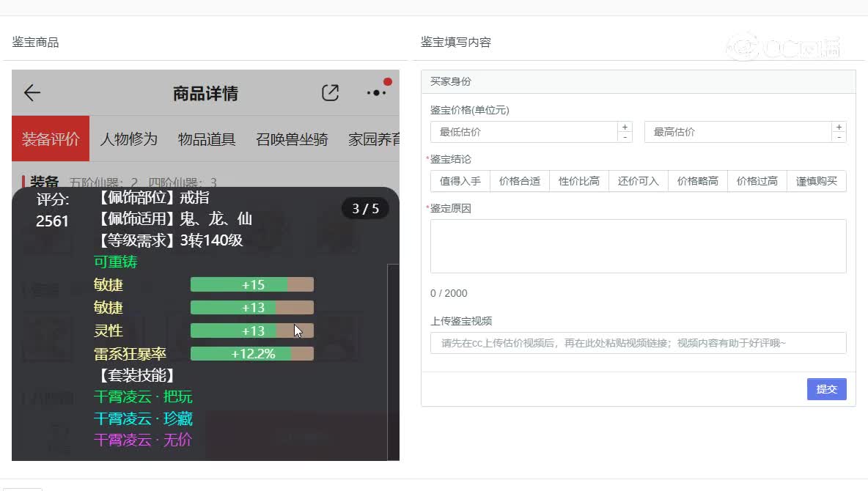Open the share icon in 商品详情 header
This screenshot has height=491, width=868.
tap(330, 92)
